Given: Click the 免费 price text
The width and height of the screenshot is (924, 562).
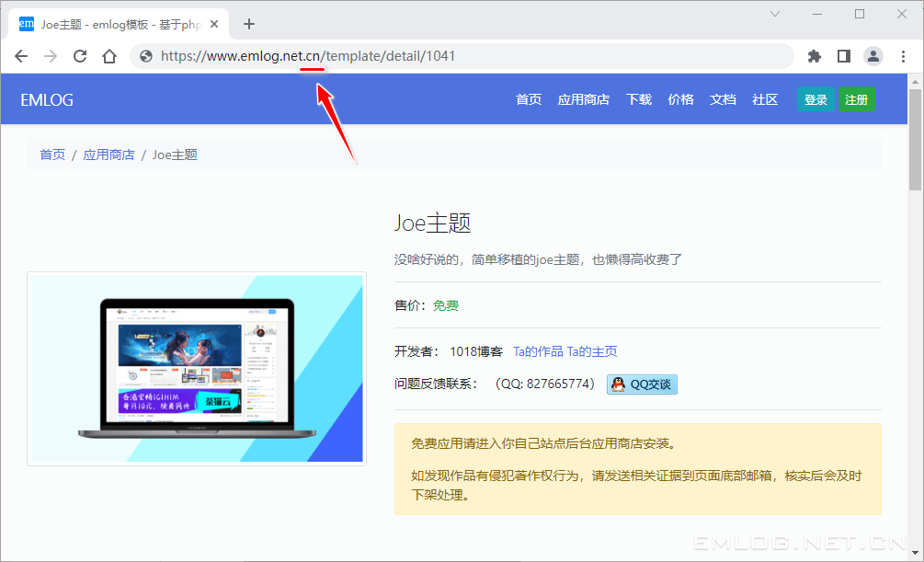Looking at the screenshot, I should coord(446,305).
